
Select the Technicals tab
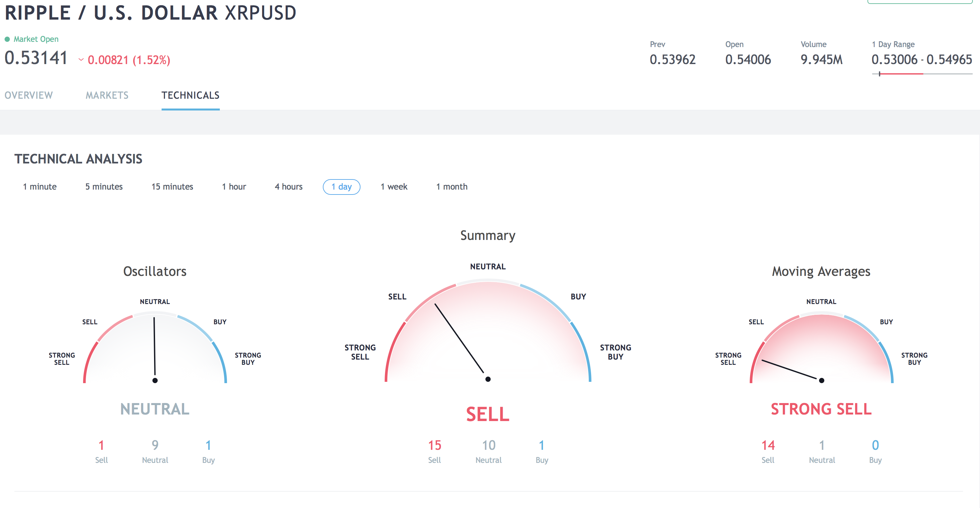tap(190, 95)
